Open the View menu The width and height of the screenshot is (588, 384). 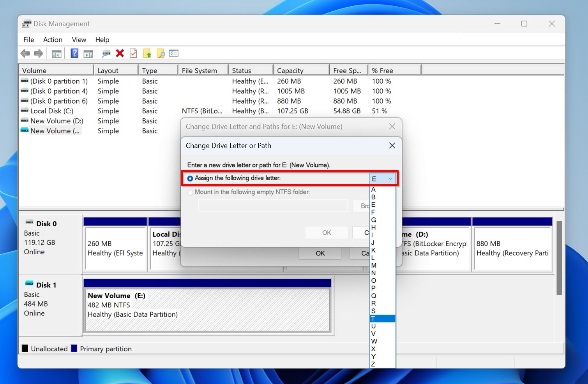tap(79, 39)
